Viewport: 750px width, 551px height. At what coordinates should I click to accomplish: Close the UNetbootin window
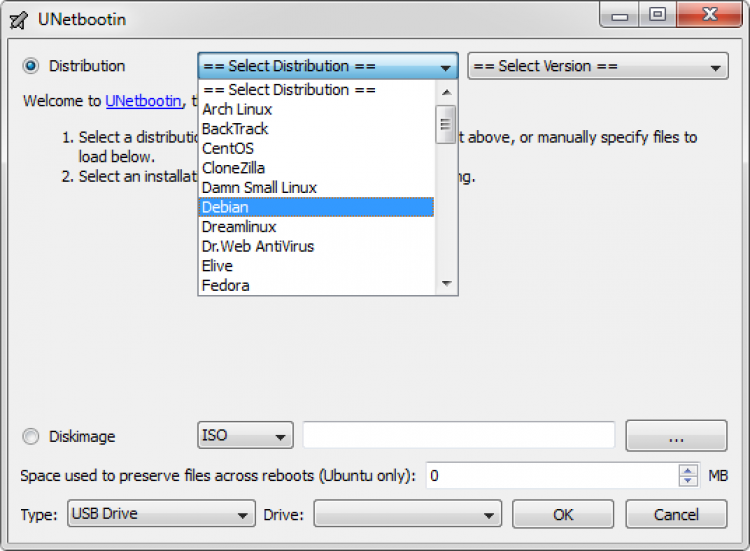click(x=710, y=14)
